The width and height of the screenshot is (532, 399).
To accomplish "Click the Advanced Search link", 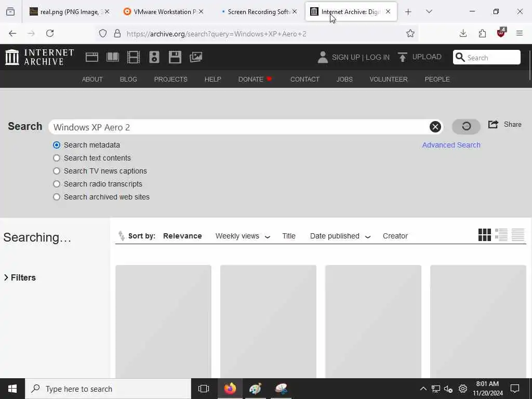I will 451,145.
